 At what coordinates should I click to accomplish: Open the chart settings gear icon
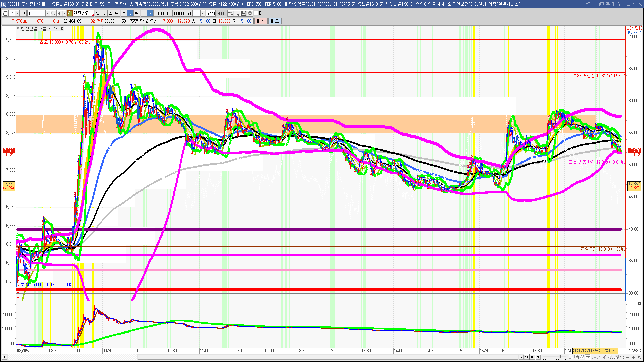pos(250,13)
